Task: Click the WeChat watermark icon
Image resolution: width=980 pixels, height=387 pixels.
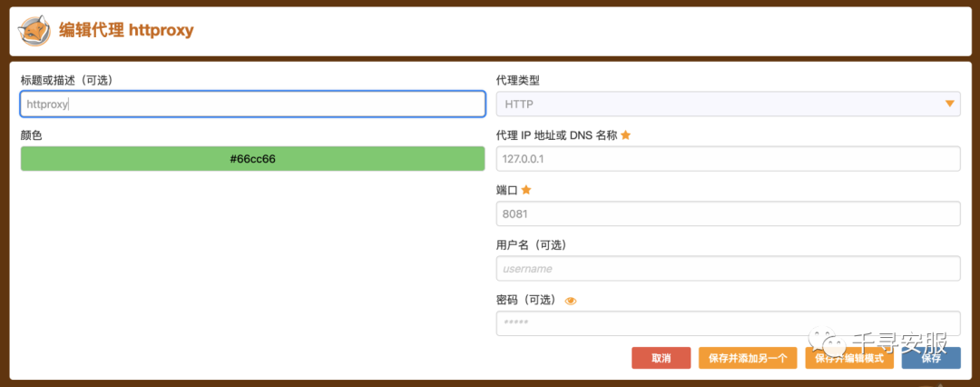Action: pyautogui.click(x=829, y=342)
